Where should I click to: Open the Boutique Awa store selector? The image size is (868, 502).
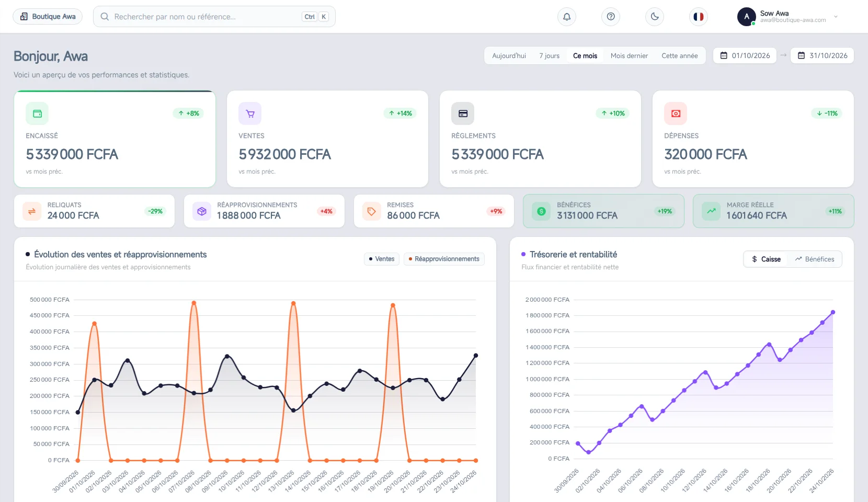coord(48,17)
